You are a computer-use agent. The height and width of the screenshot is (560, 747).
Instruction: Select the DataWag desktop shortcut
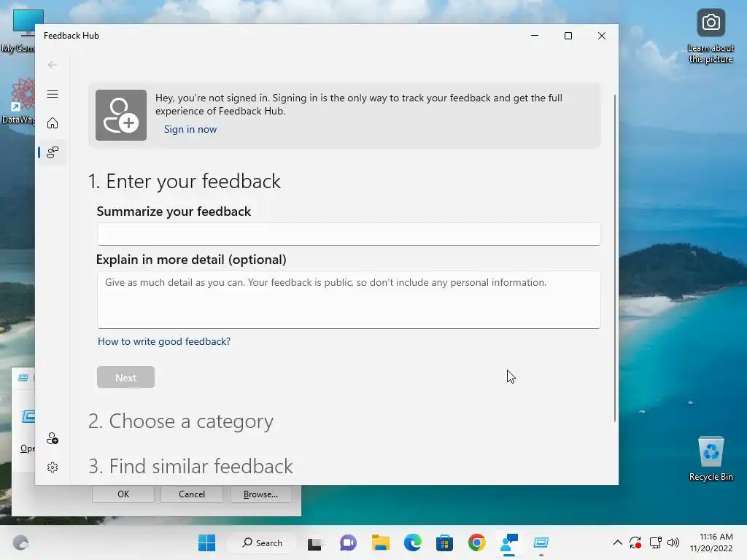[x=18, y=101]
